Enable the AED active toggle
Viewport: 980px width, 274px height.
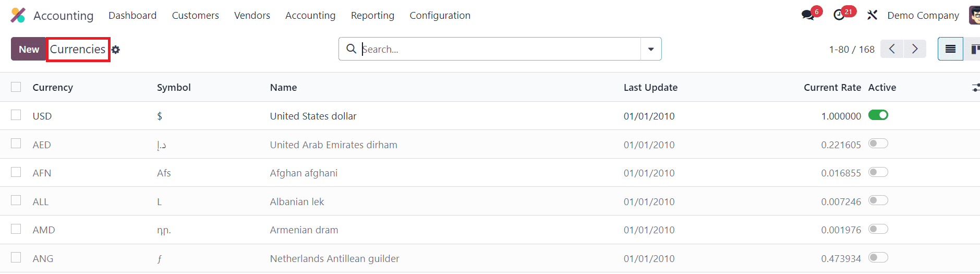pyautogui.click(x=878, y=144)
